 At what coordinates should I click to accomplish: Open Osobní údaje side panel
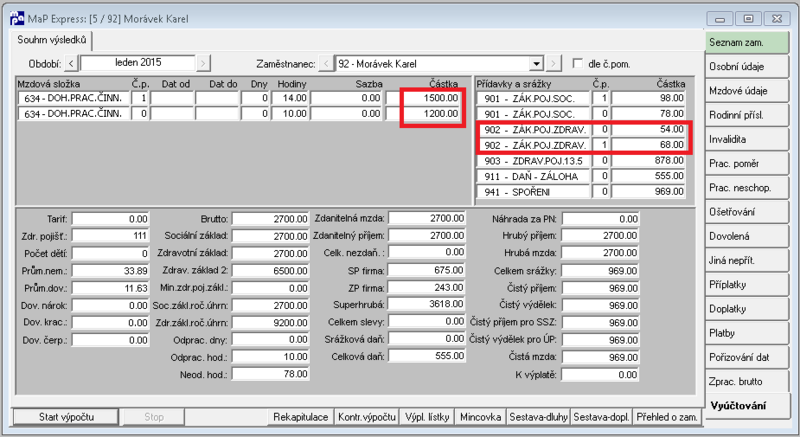coord(746,66)
